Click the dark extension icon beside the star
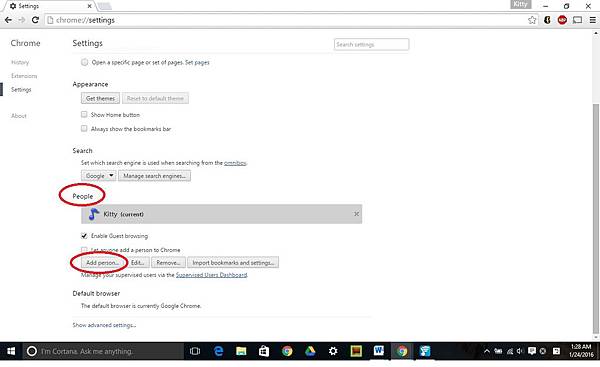The width and height of the screenshot is (600, 367). 547,20
